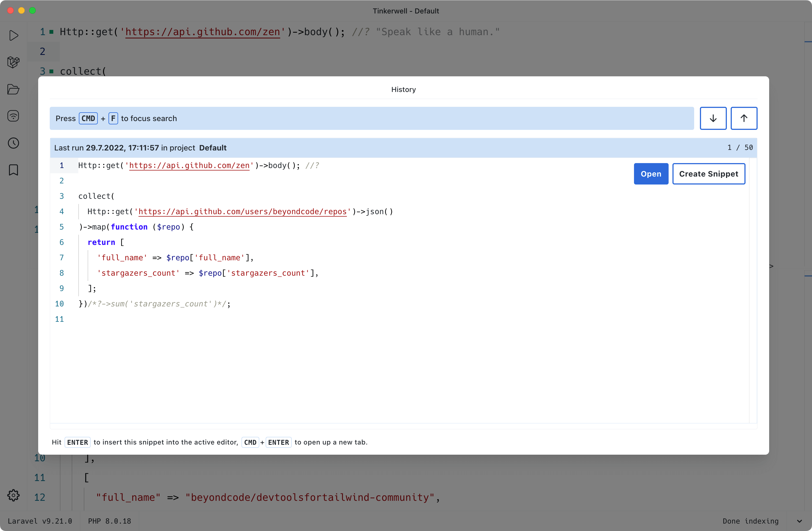
Task: Click the CMD key hint in search bar
Action: (88, 118)
